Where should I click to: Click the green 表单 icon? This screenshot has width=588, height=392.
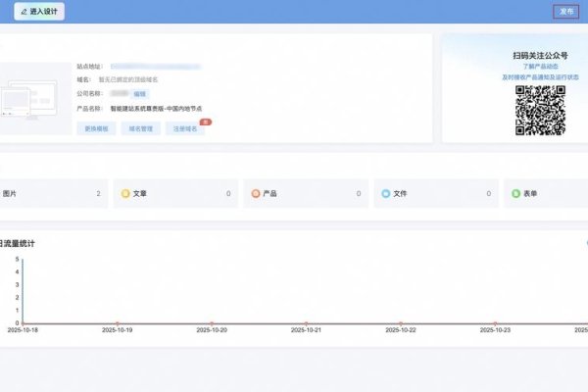(x=516, y=194)
